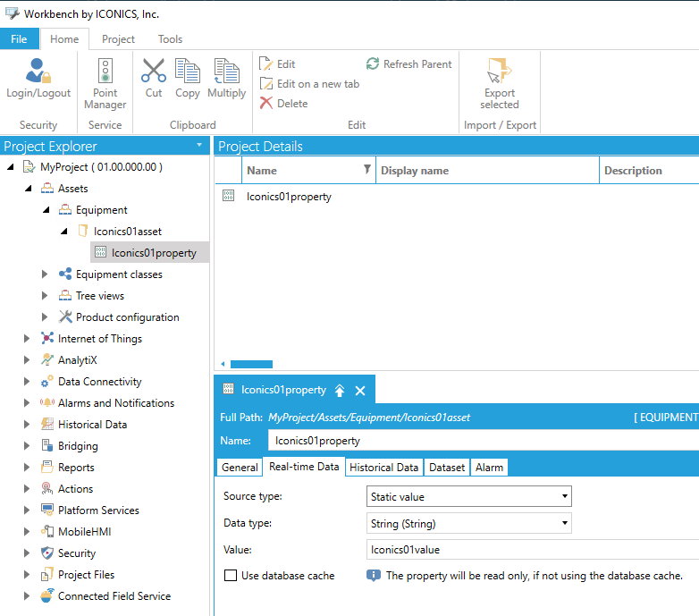Switch to the Alarm tab
699x616 pixels.
point(489,467)
